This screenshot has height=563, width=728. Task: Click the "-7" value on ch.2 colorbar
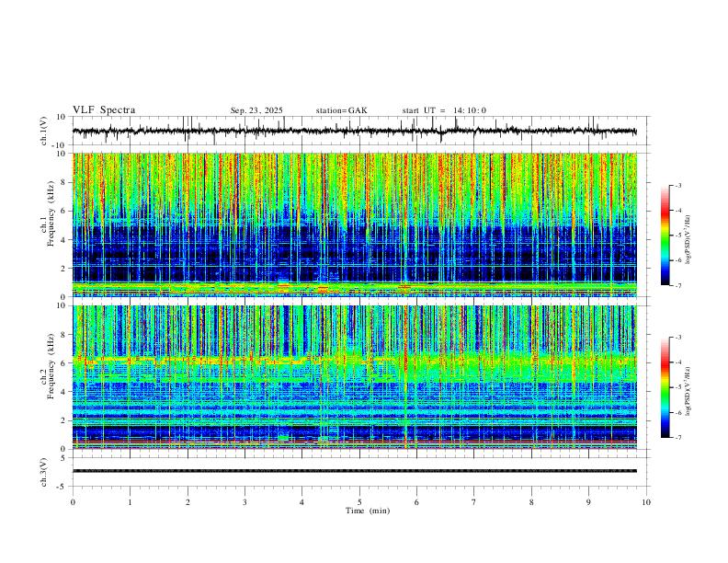click(678, 437)
